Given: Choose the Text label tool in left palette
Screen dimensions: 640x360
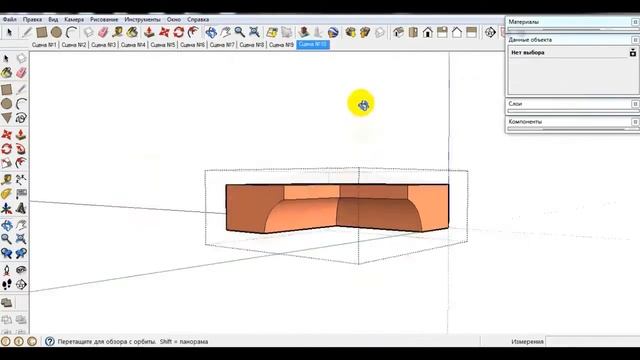Looking at the screenshot, I should tap(21, 194).
